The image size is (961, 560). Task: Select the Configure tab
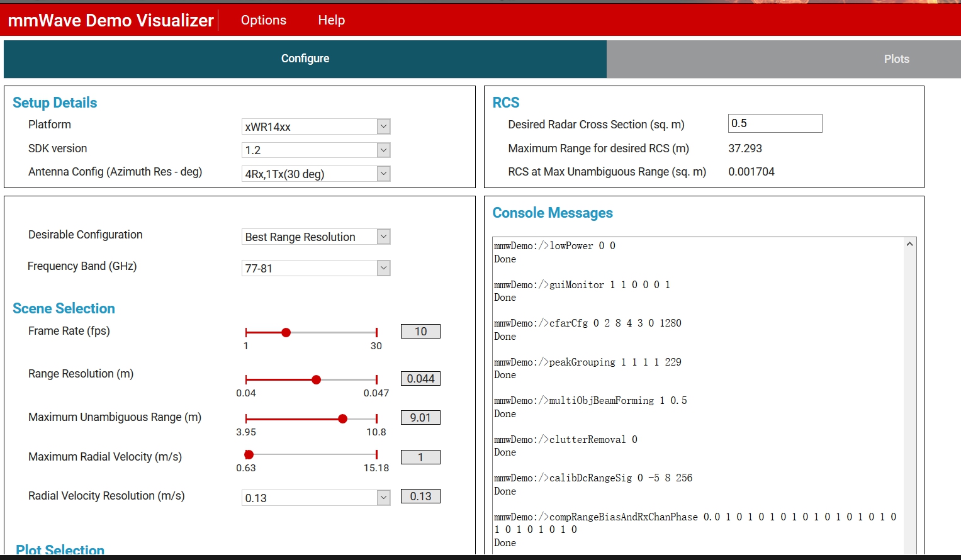click(x=305, y=59)
